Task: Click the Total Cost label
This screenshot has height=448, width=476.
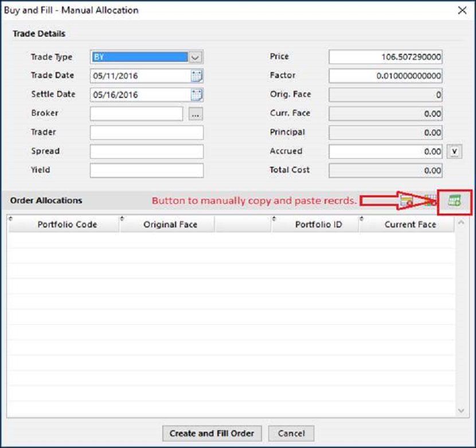Action: coord(290,170)
